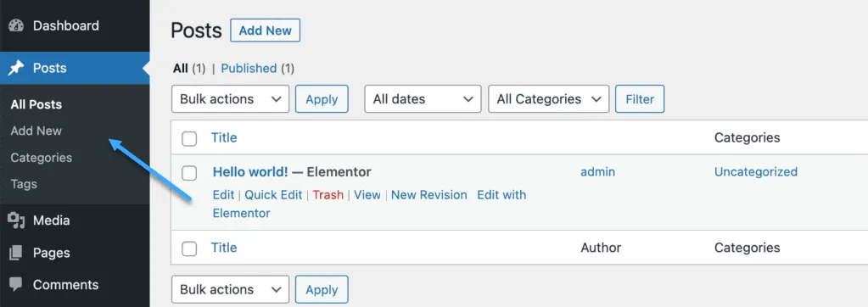Image resolution: width=868 pixels, height=307 pixels.
Task: Open the top Bulk actions dropdown
Action: [230, 99]
